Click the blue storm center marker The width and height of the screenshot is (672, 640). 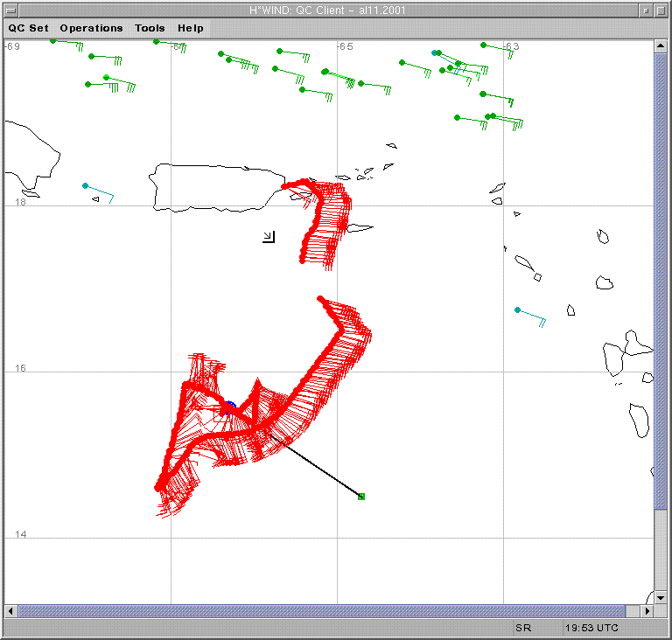pyautogui.click(x=228, y=407)
